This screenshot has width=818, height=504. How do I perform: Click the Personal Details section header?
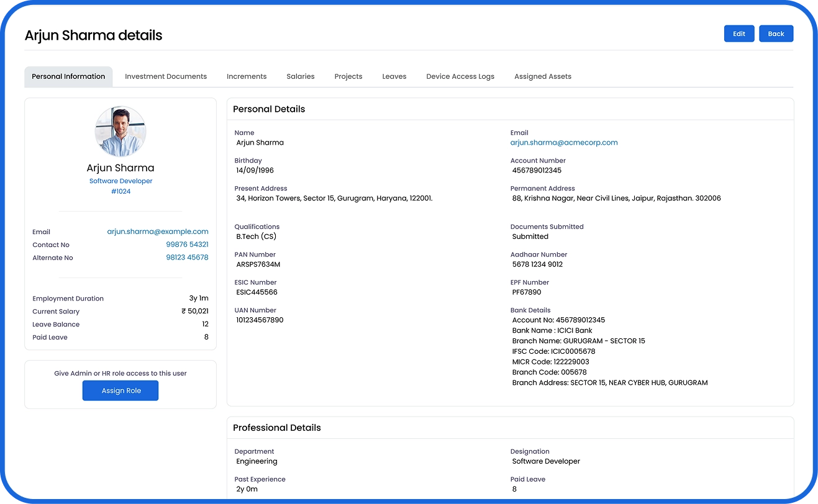269,109
